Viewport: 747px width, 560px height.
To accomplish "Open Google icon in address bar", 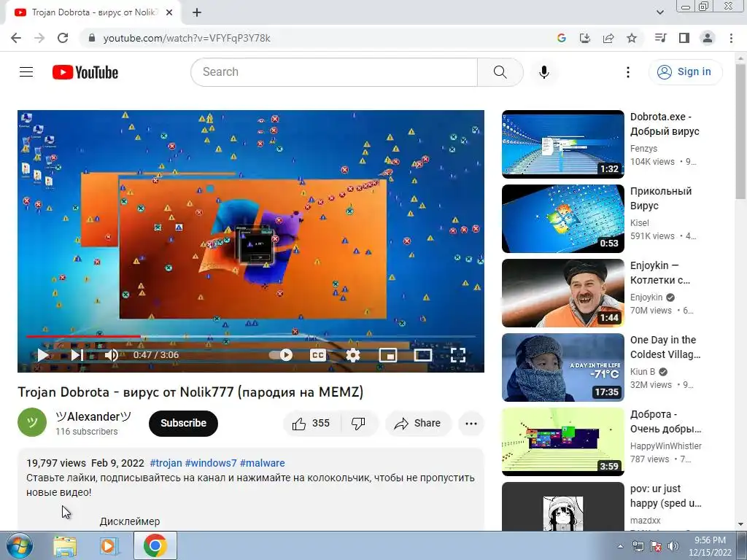I will click(x=562, y=38).
